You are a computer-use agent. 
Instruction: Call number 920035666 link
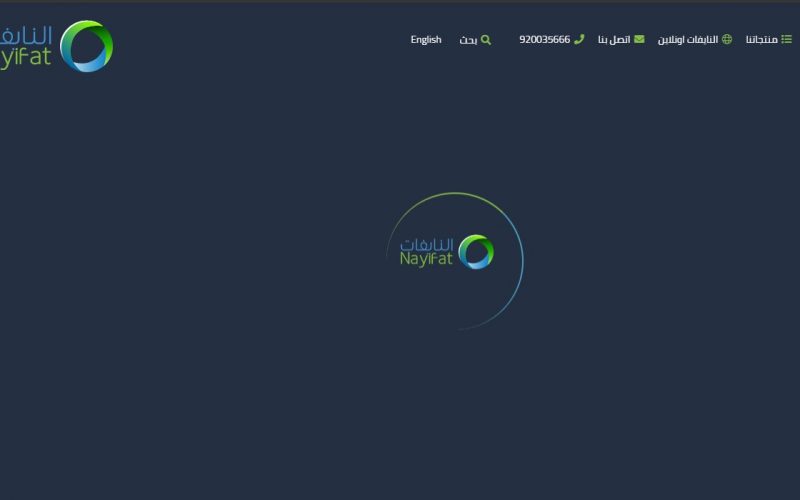point(544,39)
